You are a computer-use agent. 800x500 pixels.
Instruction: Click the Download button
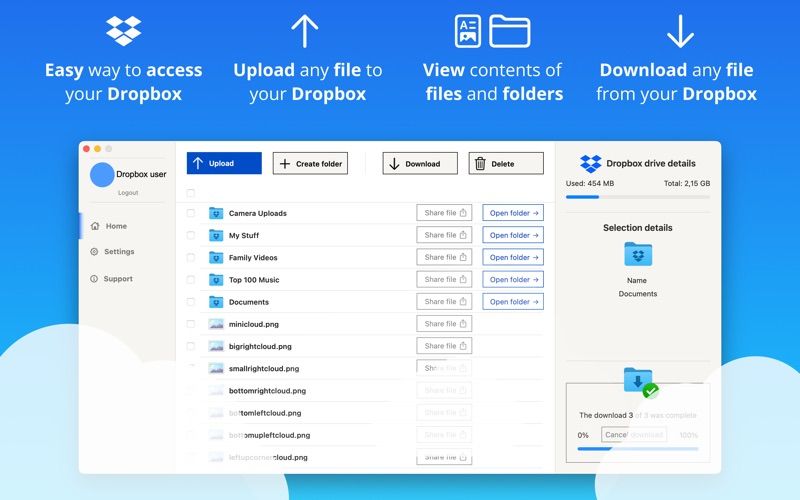(x=420, y=163)
